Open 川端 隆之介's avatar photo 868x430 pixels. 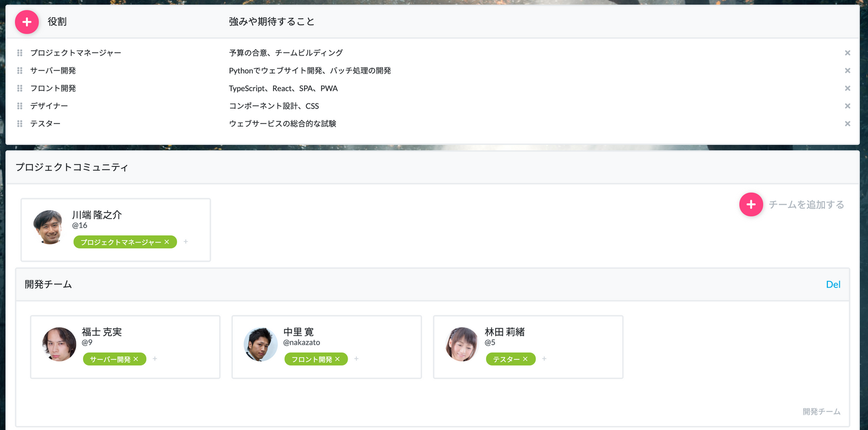[x=50, y=227]
